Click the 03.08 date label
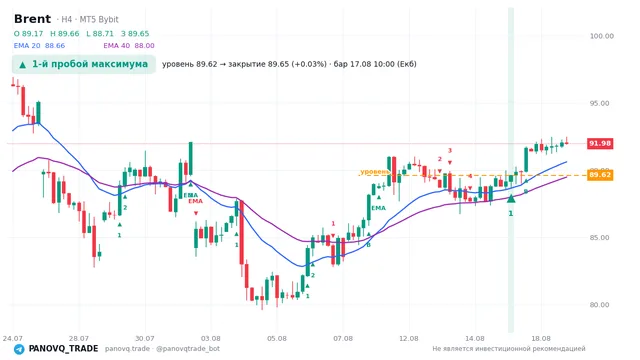640x360 pixels. click(x=211, y=338)
